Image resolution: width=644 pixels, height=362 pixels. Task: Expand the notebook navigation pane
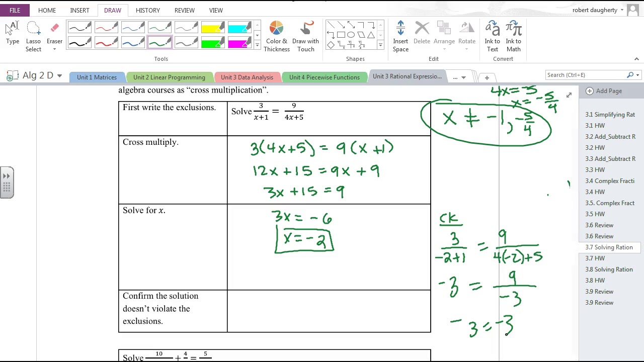pyautogui.click(x=7, y=184)
